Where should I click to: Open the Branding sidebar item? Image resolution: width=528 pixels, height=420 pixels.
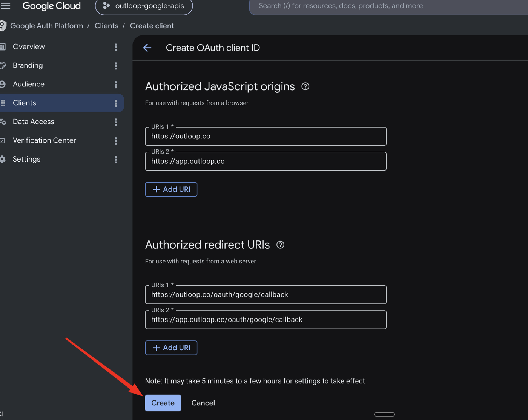pyautogui.click(x=28, y=65)
